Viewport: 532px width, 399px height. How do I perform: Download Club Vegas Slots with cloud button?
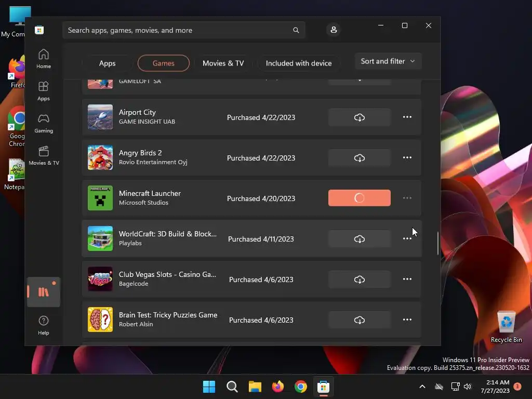coord(360,279)
